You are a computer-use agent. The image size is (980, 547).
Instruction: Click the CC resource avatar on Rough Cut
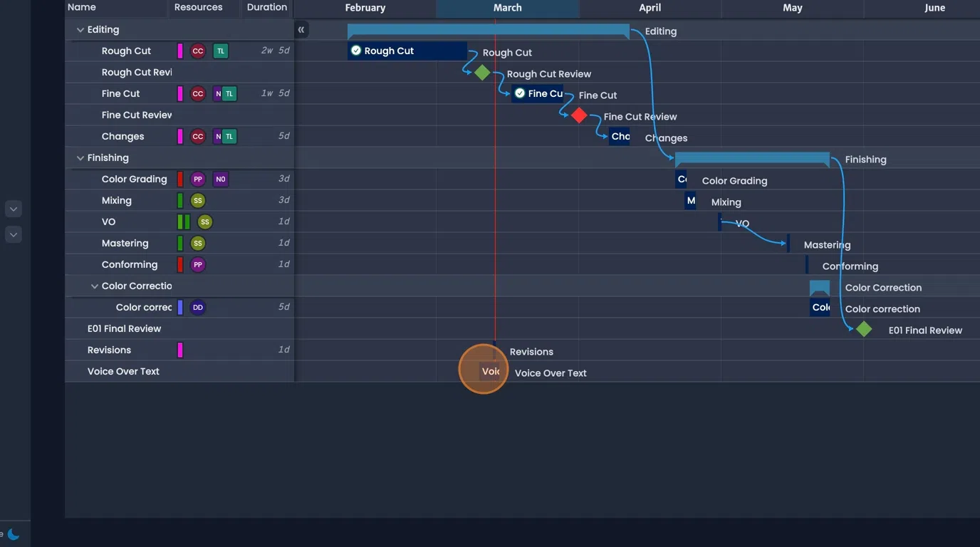pos(197,51)
